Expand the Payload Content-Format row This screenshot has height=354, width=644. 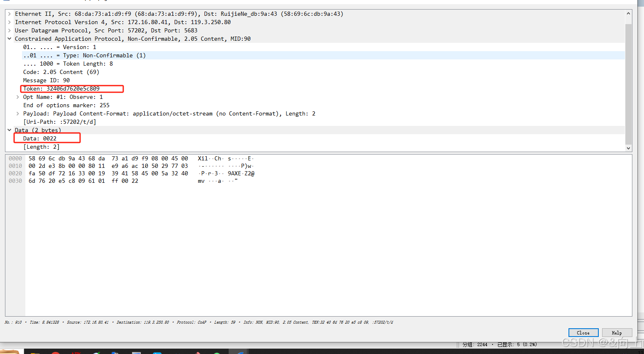tap(17, 113)
